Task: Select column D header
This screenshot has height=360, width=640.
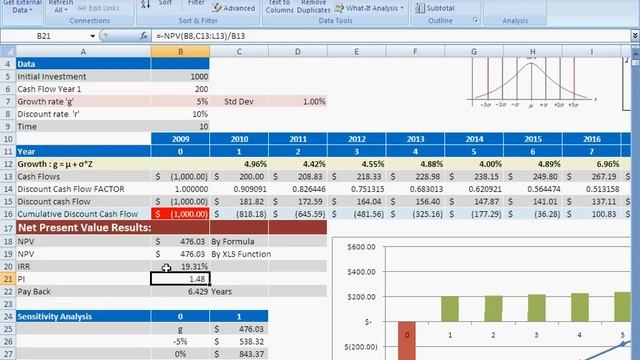Action: [298, 51]
